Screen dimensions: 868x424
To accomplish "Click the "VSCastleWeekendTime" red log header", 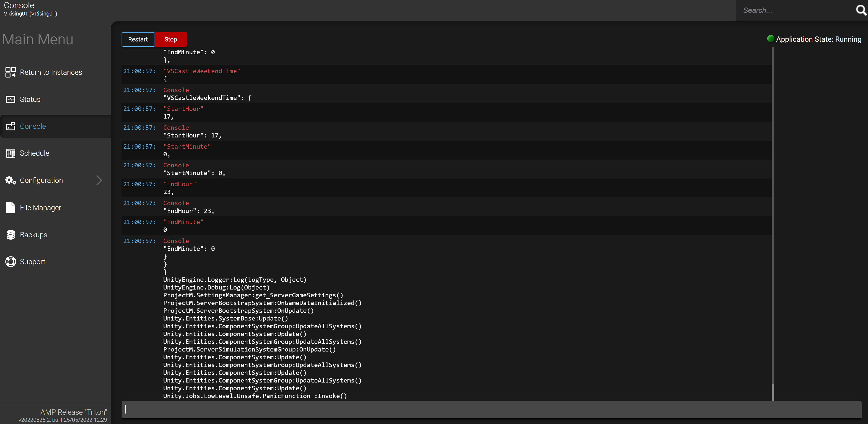I will [x=202, y=71].
